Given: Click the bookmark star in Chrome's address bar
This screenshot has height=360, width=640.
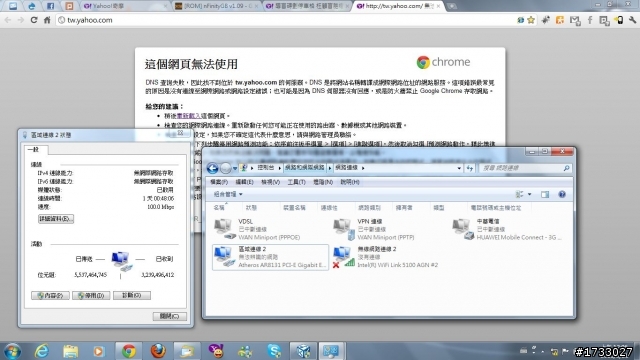Looking at the screenshot, I should [x=531, y=20].
